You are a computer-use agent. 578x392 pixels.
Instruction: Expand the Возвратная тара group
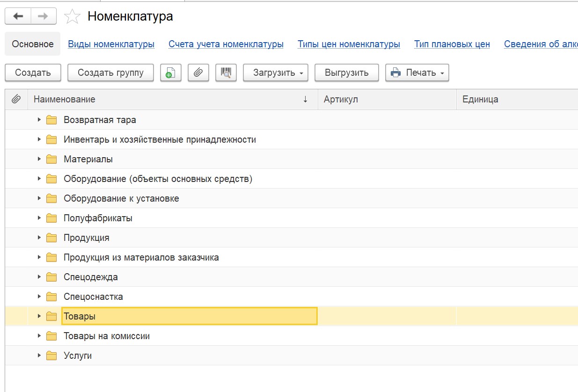click(x=39, y=120)
